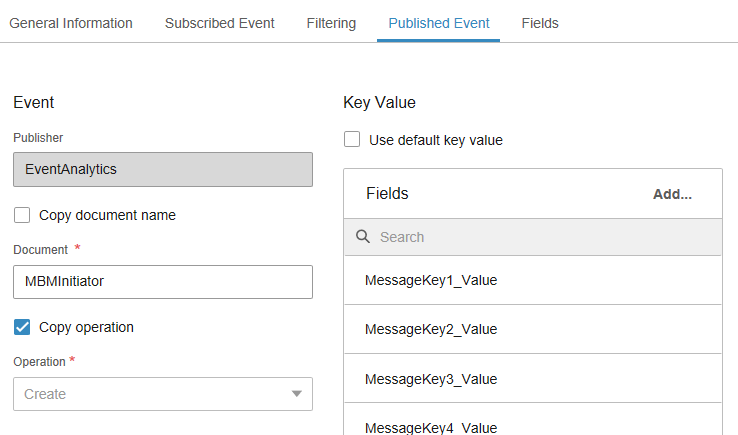Select MessageKey1_Value field row

[x=532, y=280]
